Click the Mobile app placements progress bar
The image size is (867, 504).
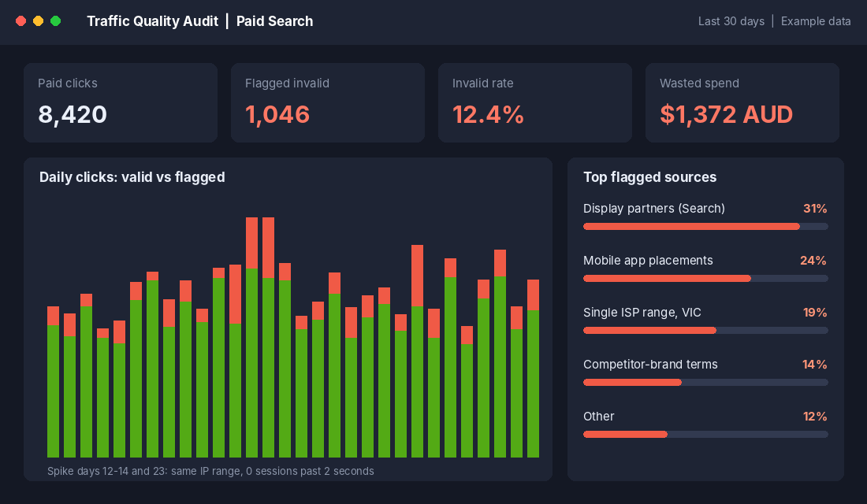705,279
